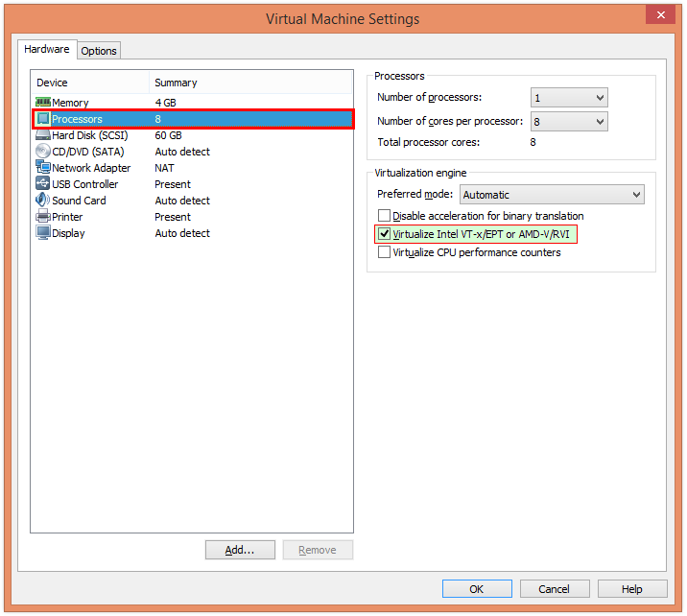Select the Printer row label

[67, 217]
